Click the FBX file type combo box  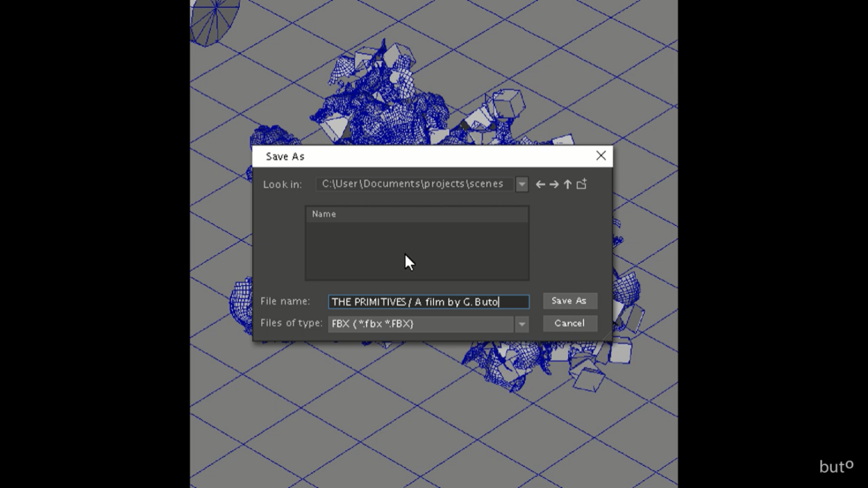tap(421, 324)
